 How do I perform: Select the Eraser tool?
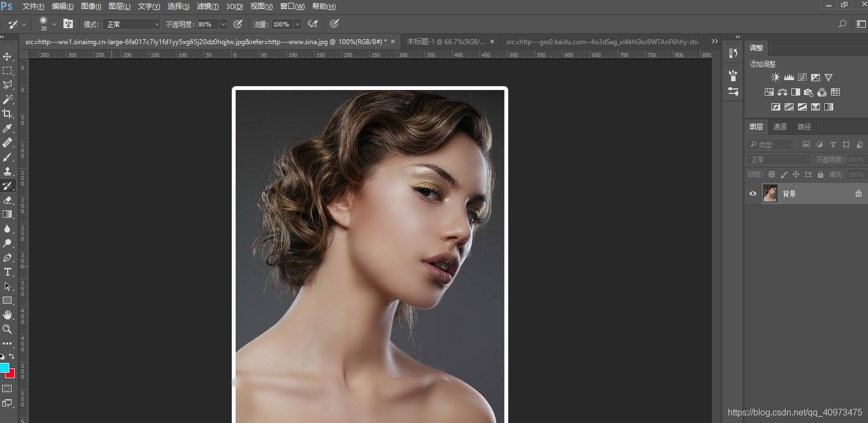[7, 200]
